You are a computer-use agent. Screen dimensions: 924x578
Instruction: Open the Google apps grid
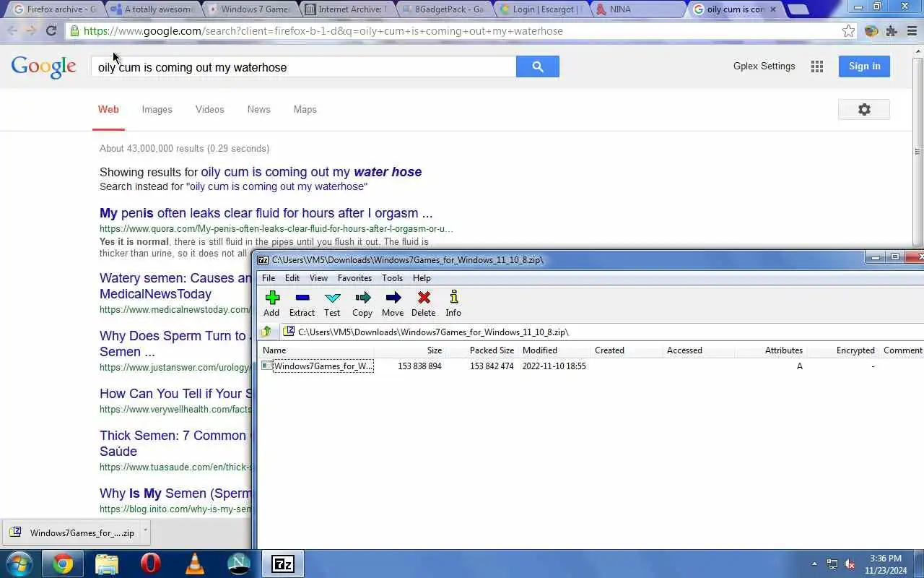tap(817, 66)
